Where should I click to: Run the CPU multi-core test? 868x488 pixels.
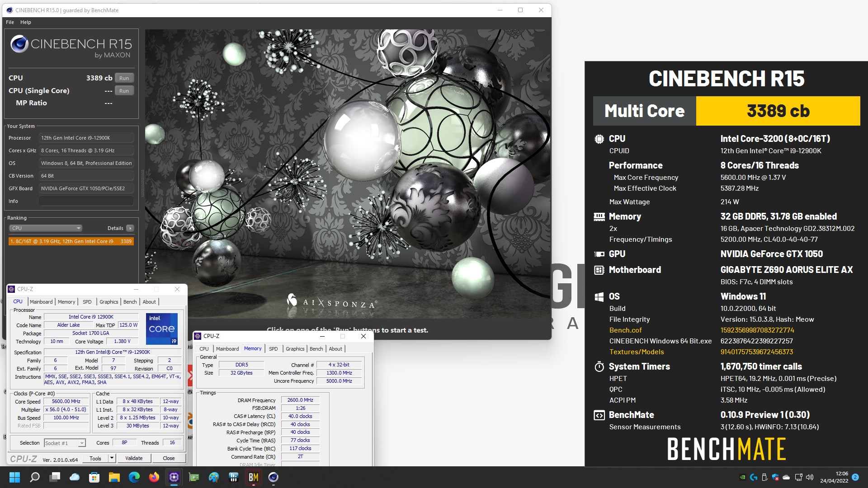coord(124,78)
